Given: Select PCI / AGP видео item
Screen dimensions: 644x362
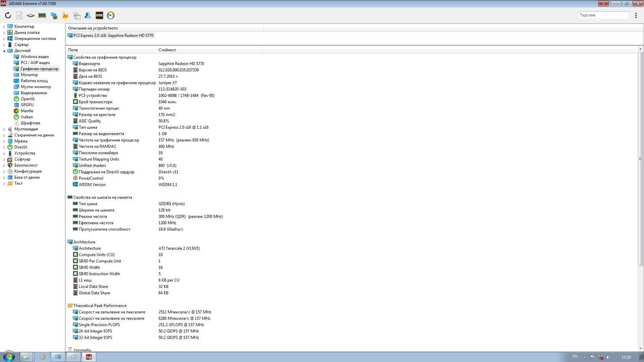Looking at the screenshot, I should pos(35,63).
